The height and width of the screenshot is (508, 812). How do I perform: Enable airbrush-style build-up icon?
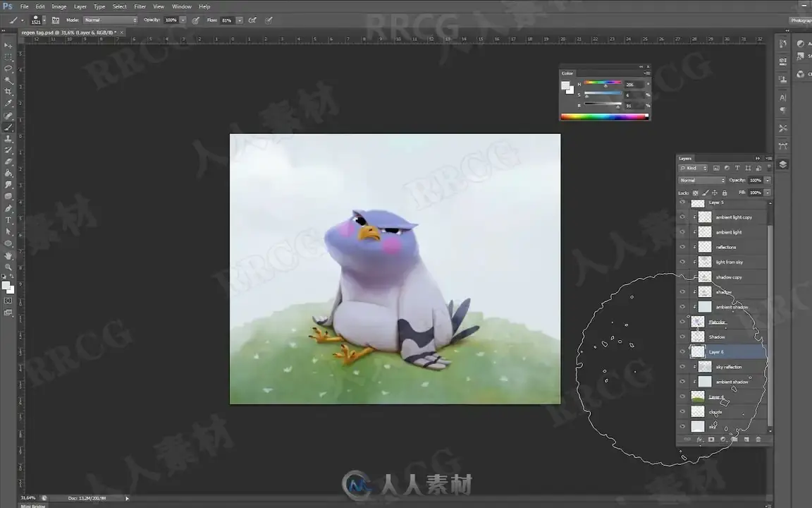click(x=252, y=20)
